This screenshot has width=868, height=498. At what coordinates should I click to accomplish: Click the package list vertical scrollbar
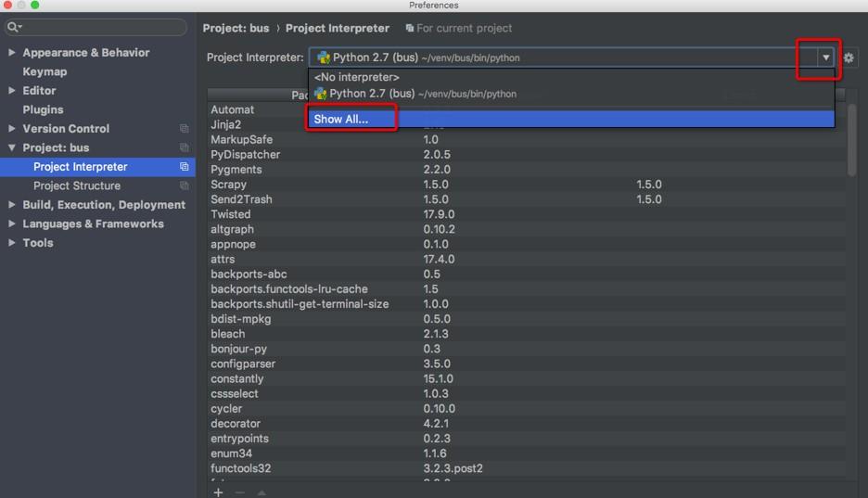(851, 140)
